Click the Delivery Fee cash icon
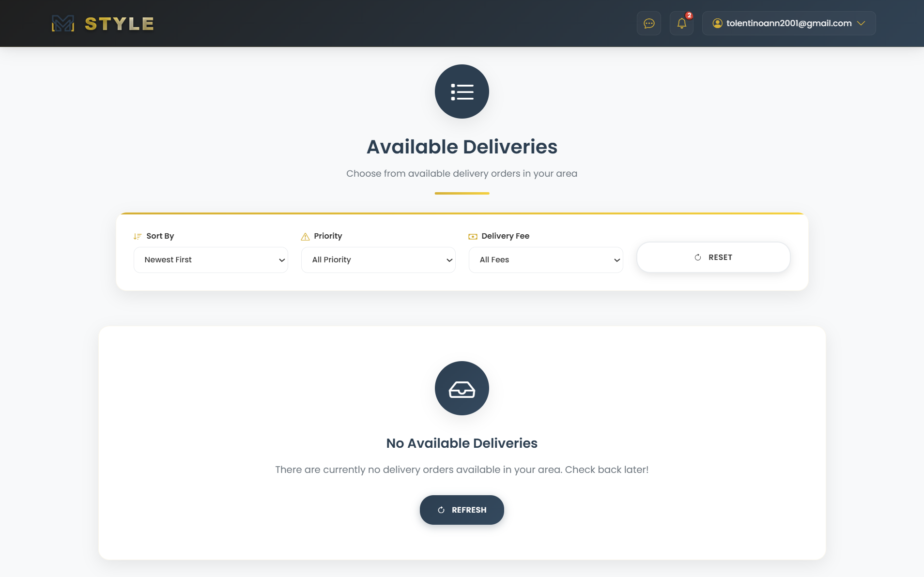Viewport: 924px width, 577px height. (473, 236)
